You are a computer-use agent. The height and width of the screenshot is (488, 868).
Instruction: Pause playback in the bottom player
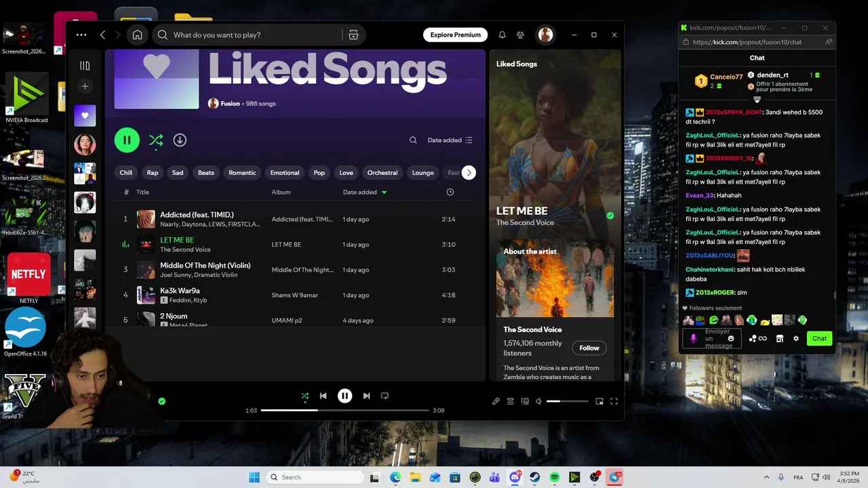pyautogui.click(x=344, y=396)
